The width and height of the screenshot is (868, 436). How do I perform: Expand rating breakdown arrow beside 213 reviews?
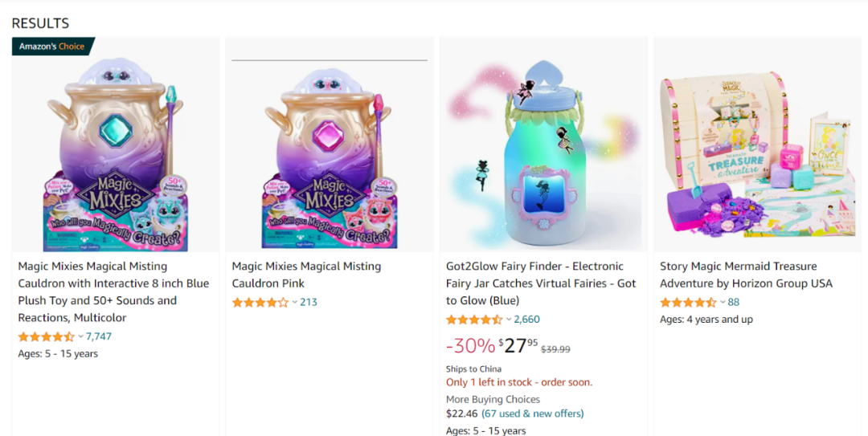(294, 303)
